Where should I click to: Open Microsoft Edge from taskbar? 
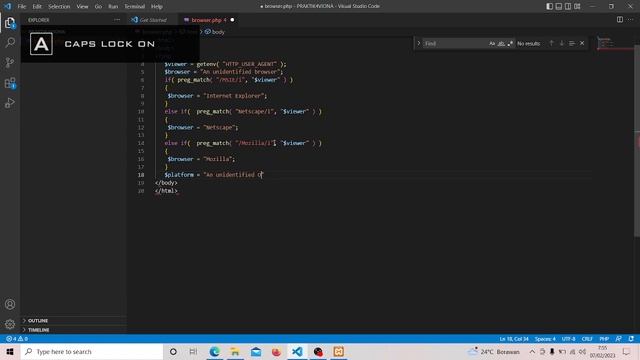tap(214, 351)
